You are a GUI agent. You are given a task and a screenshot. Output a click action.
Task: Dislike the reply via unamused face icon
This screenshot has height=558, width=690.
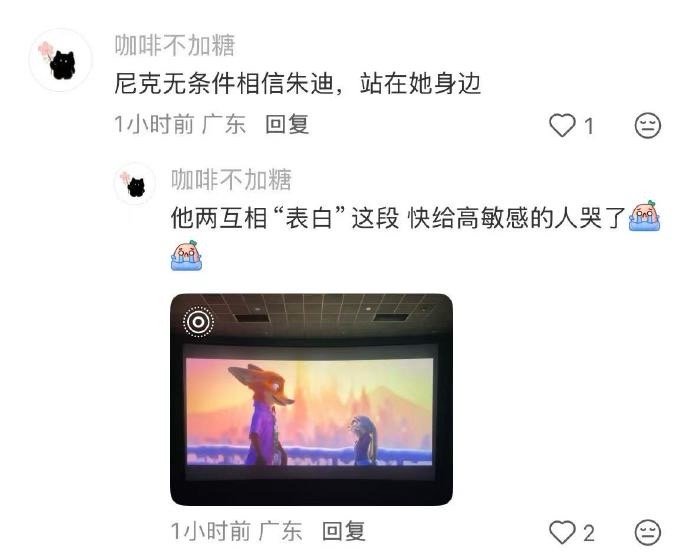(x=647, y=532)
